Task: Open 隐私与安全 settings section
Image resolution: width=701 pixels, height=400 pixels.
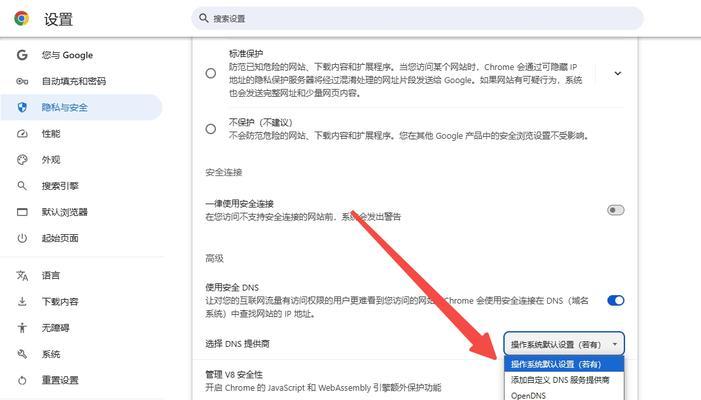Action: click(x=81, y=107)
